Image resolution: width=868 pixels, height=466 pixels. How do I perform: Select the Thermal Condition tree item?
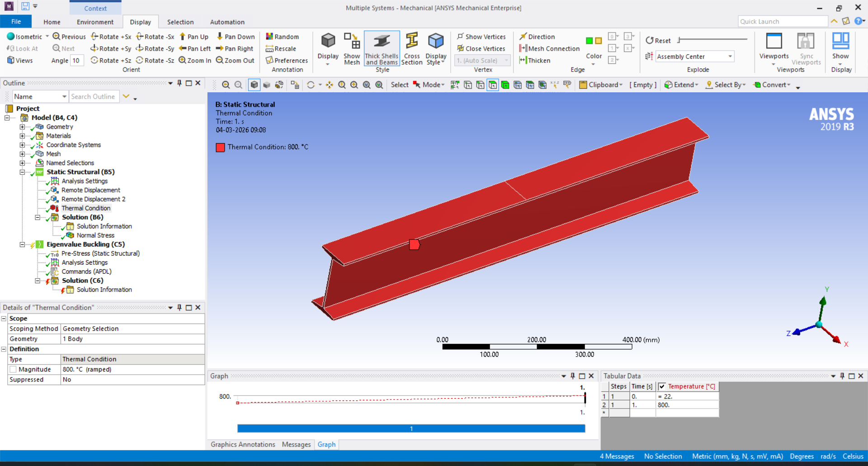86,208
